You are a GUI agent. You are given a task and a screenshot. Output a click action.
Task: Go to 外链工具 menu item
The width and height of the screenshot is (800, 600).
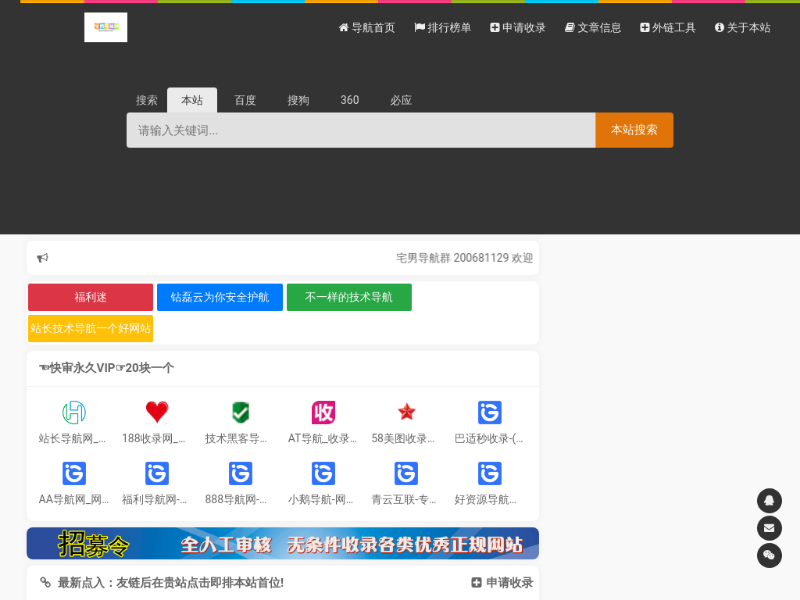tap(667, 28)
